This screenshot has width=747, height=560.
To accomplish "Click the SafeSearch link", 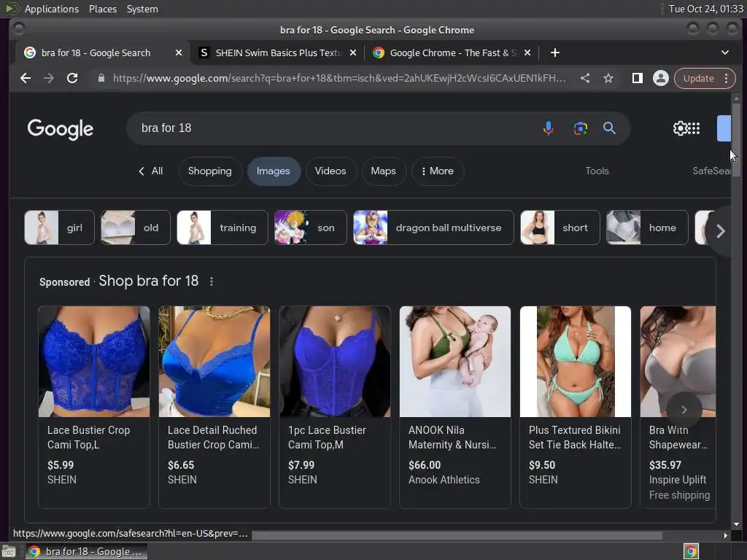I will pos(711,171).
